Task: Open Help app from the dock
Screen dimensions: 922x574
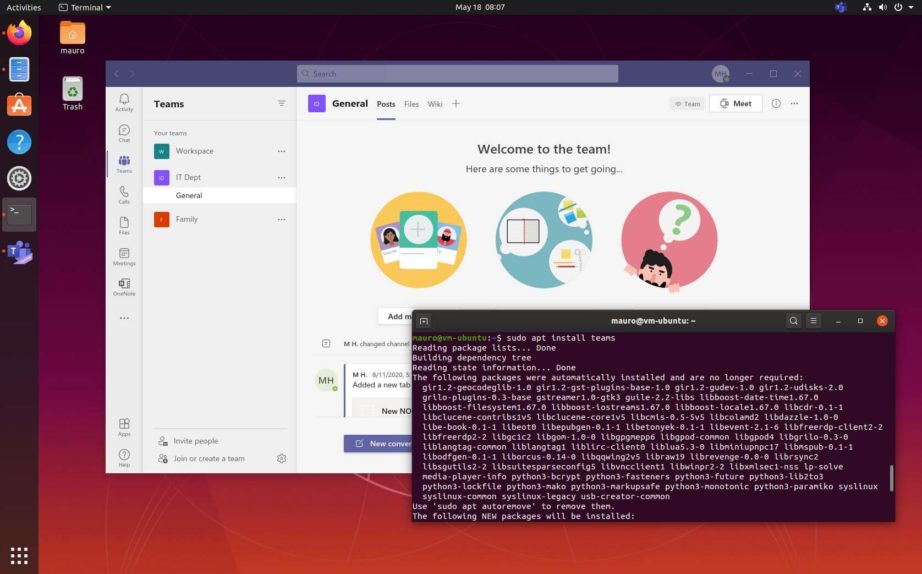Action: 19,142
